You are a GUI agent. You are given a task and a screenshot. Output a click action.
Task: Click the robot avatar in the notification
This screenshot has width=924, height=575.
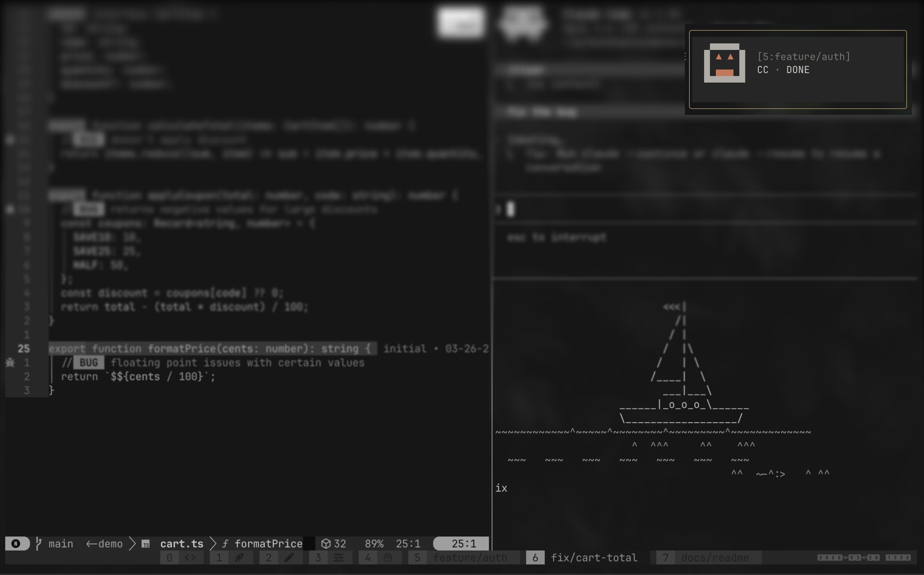pyautogui.click(x=724, y=63)
